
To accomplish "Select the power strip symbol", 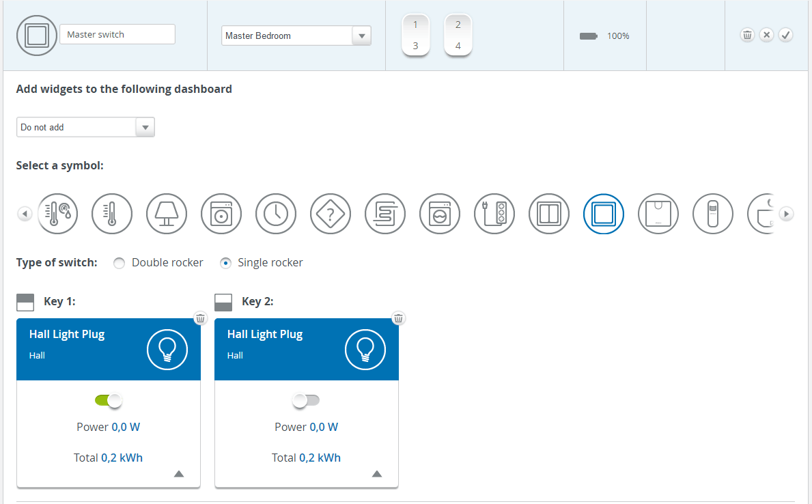I will click(x=494, y=214).
